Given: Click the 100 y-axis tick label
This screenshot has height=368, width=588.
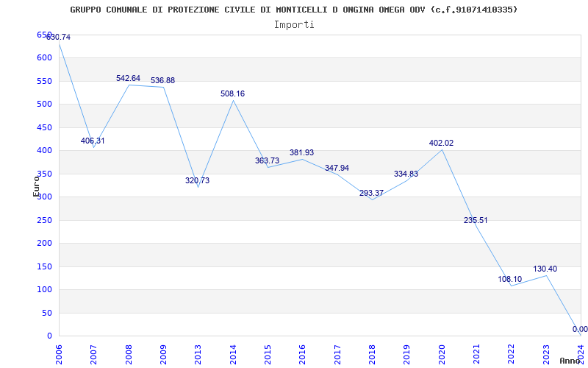Looking at the screenshot, I should (43, 289).
